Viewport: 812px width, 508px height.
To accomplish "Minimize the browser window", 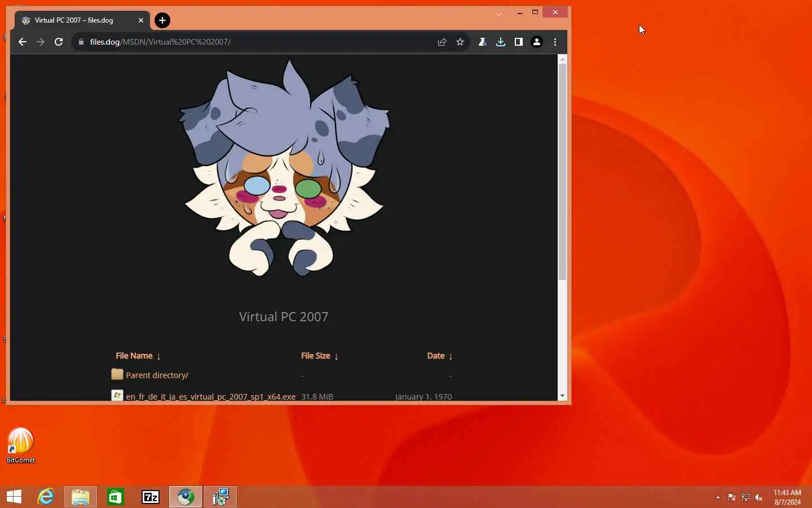I will click(x=519, y=12).
